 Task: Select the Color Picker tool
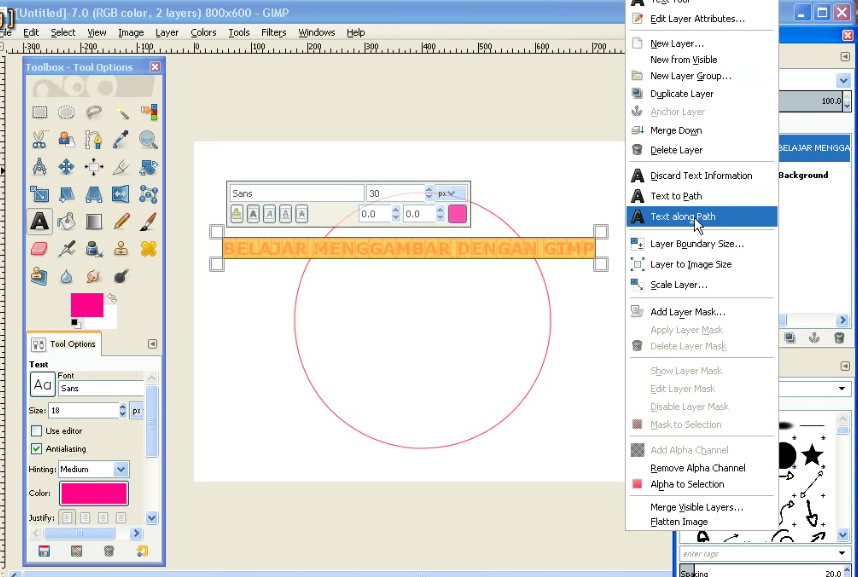tap(121, 140)
